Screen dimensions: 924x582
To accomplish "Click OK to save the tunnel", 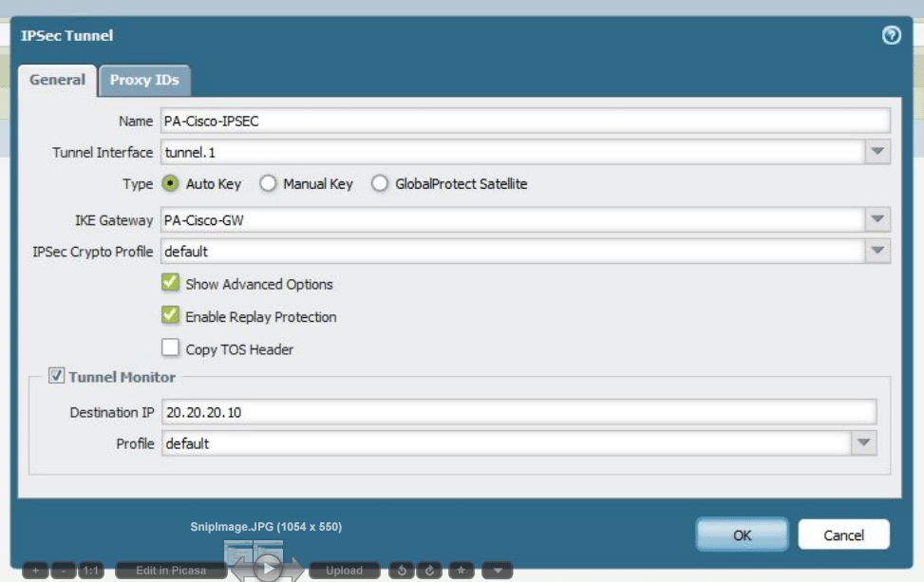I will pos(742,535).
